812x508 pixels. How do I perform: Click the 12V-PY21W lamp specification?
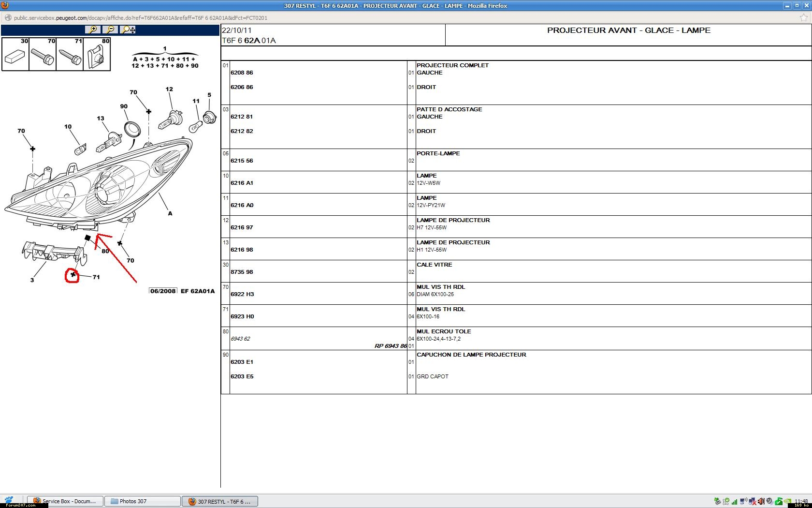(x=431, y=205)
